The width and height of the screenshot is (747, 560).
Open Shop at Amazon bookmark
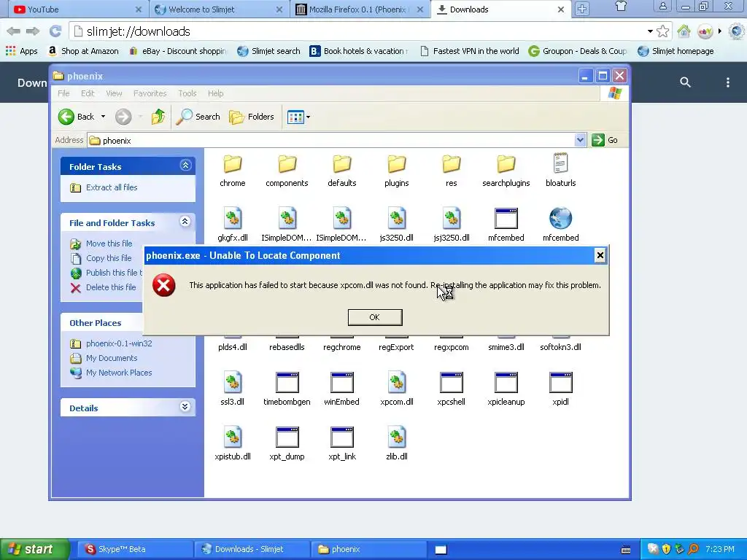tap(83, 51)
